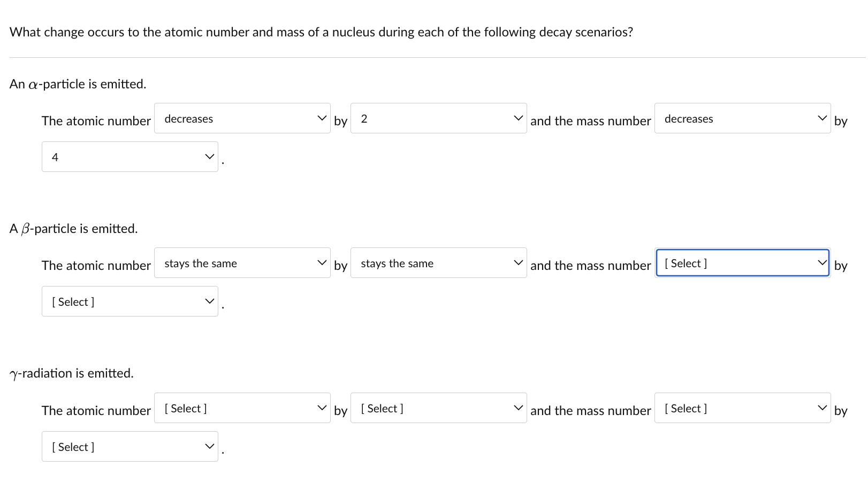Expand the chevron on gamma bottom Select box
The image size is (868, 482).
point(209,446)
